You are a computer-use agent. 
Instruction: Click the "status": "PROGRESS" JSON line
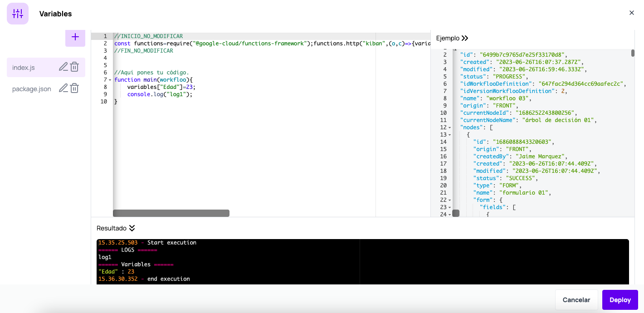(x=494, y=77)
